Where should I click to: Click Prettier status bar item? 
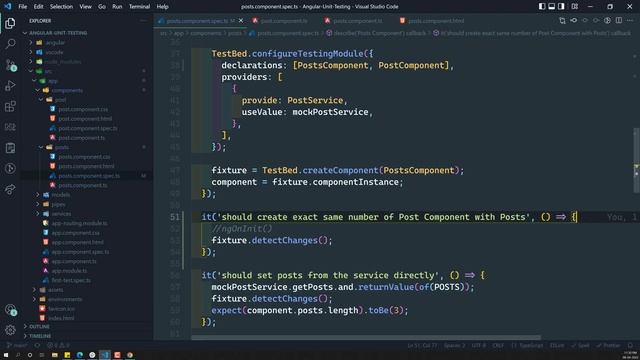608,345
